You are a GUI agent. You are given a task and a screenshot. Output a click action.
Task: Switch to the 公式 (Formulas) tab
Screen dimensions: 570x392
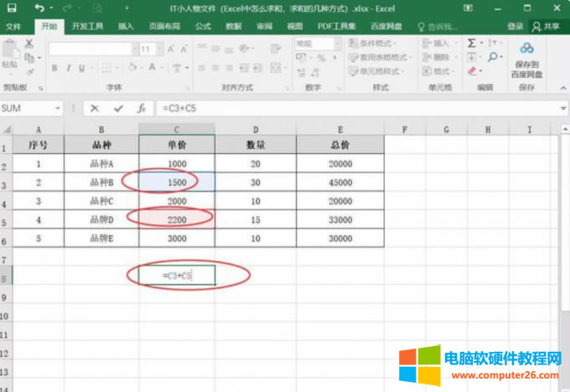(203, 26)
